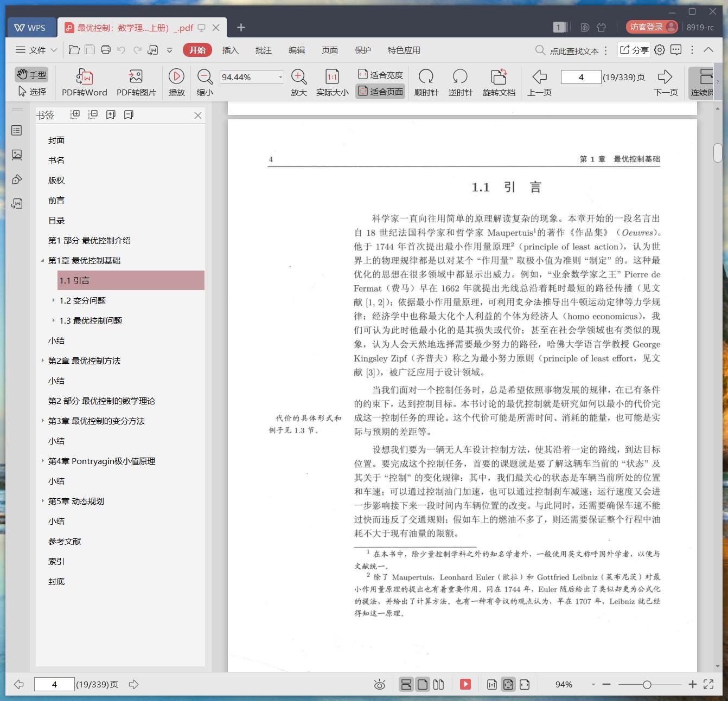Switch to the 特色应用 tab
The image size is (728, 701).
point(404,50)
